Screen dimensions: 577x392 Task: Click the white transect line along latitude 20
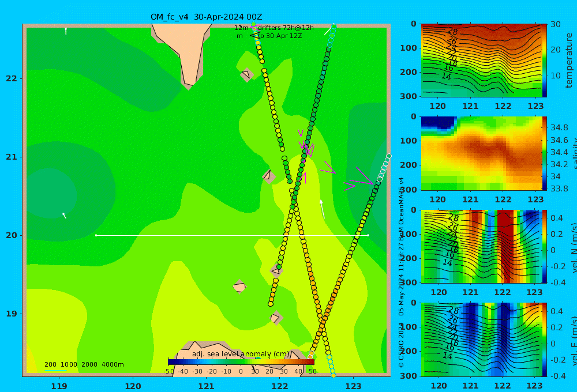point(232,235)
